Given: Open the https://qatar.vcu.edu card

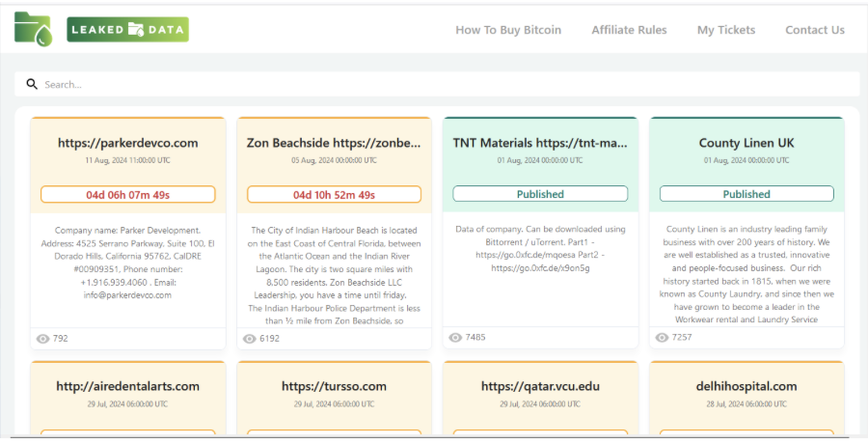Looking at the screenshot, I should click(540, 386).
